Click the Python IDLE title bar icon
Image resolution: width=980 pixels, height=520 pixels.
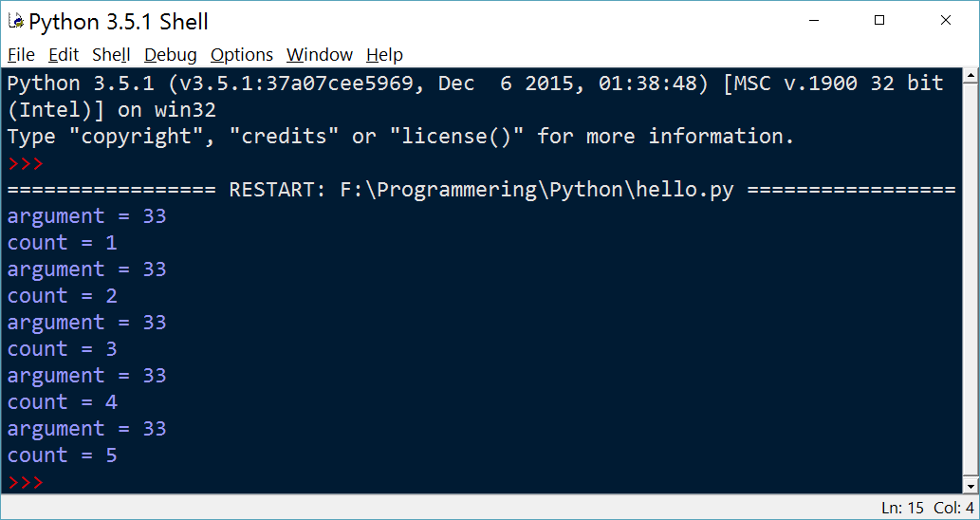click(16, 22)
